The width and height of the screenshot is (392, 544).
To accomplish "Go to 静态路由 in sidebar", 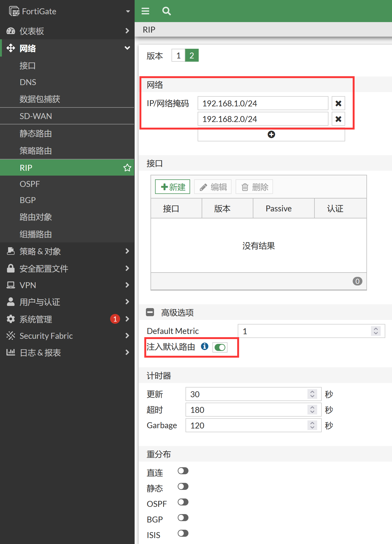I will pos(36,134).
